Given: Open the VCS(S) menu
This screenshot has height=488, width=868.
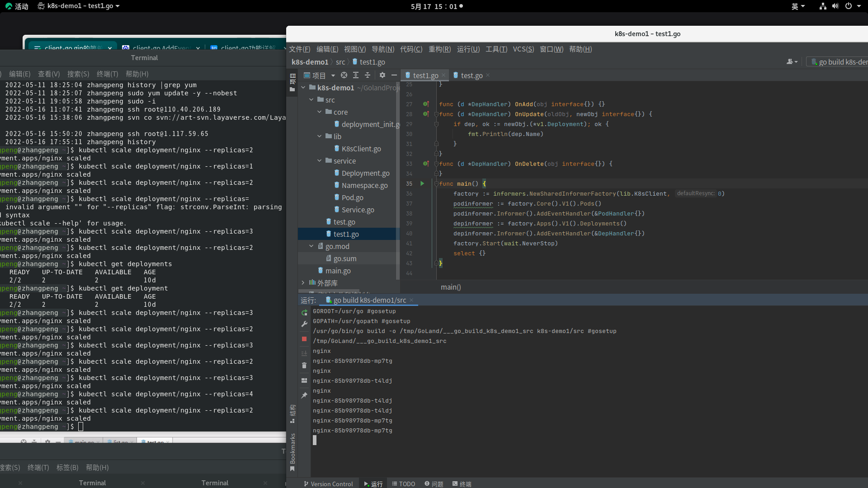Looking at the screenshot, I should (x=524, y=49).
